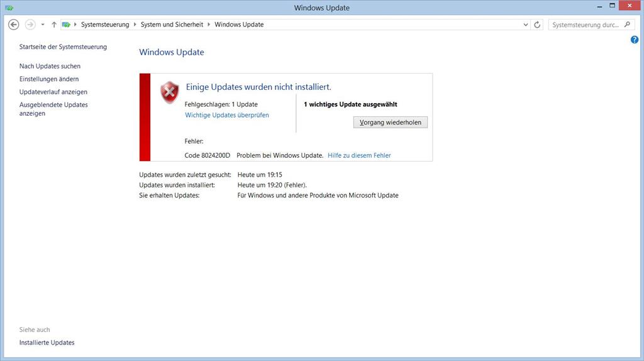Click the Windows Update title bar icon
This screenshot has width=644, height=361.
pyautogui.click(x=9, y=8)
